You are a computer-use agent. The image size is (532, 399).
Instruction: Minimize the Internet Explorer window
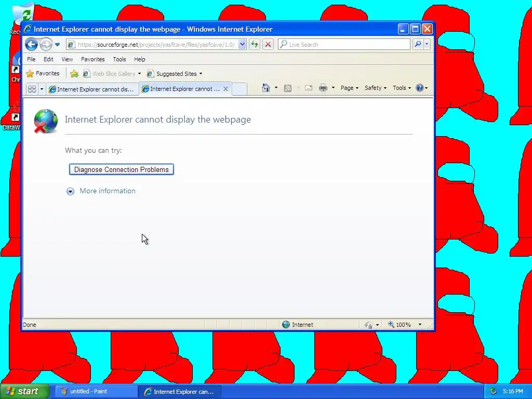(403, 29)
